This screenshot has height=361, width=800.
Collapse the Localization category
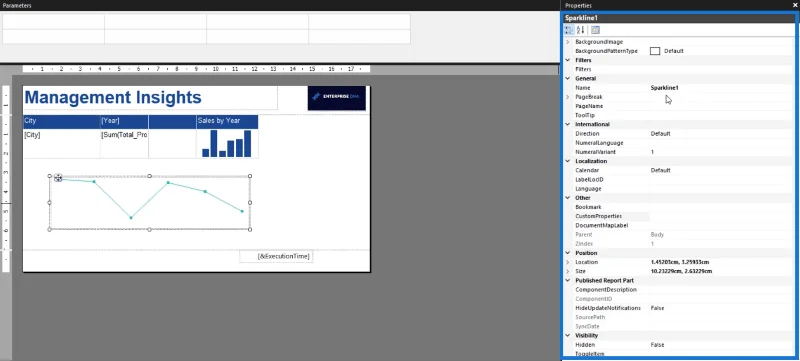tap(567, 161)
